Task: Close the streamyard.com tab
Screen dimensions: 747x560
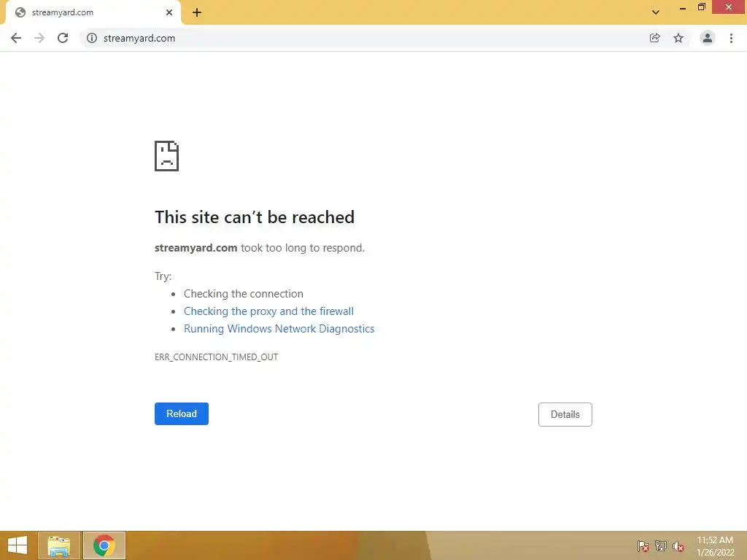Action: click(169, 12)
